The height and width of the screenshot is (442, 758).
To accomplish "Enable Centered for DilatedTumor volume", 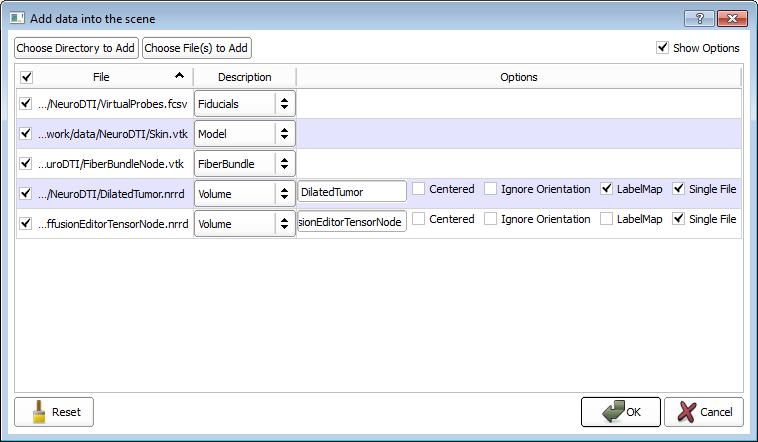I will pyautogui.click(x=420, y=189).
